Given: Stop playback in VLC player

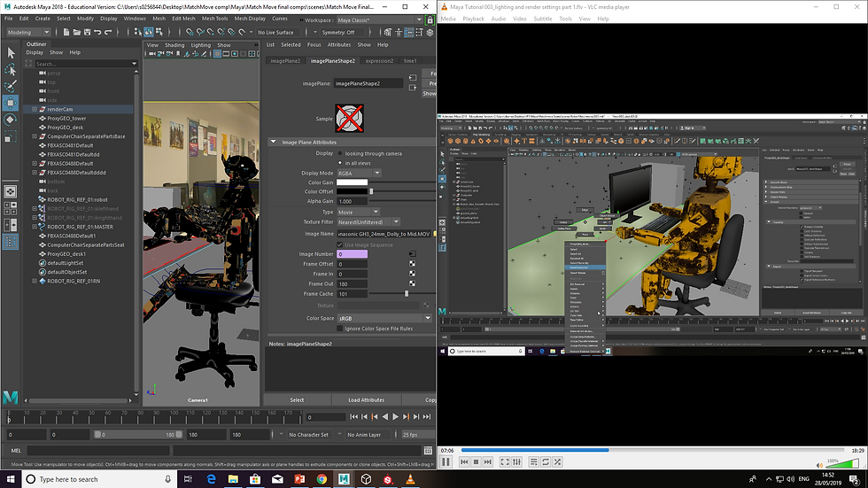Looking at the screenshot, I should 477,461.
